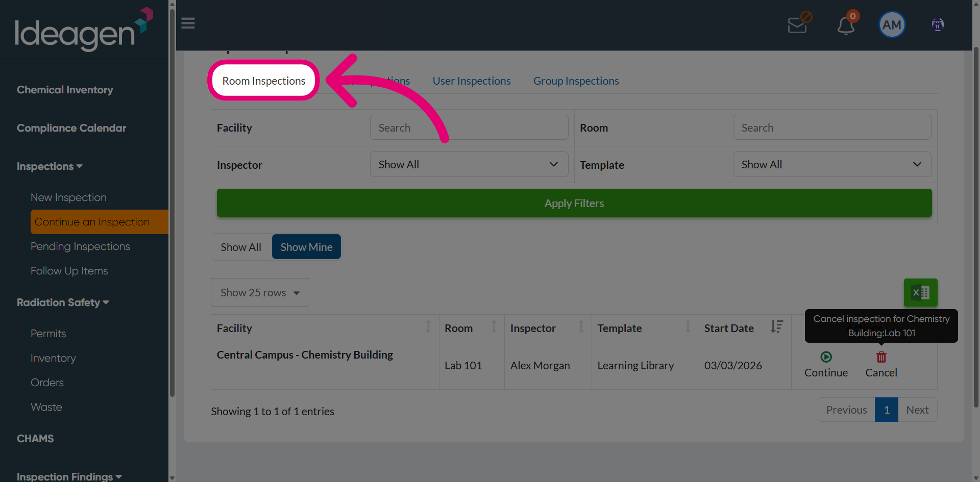Open Permits under Radiation Safety
Screen dimensions: 980x482
pyautogui.click(x=48, y=334)
